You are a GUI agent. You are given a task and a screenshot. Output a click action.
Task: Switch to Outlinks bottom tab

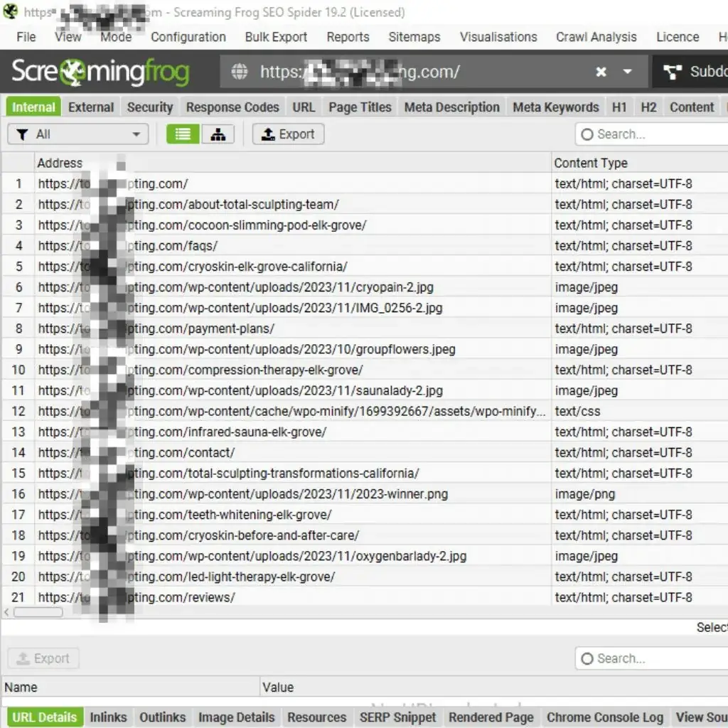tap(163, 717)
